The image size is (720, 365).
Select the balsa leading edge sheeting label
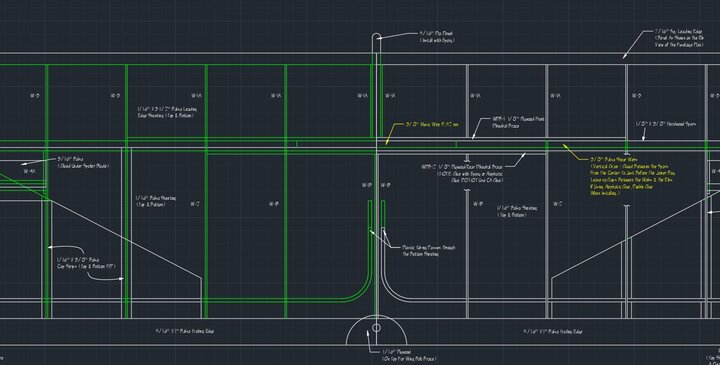coord(168,112)
